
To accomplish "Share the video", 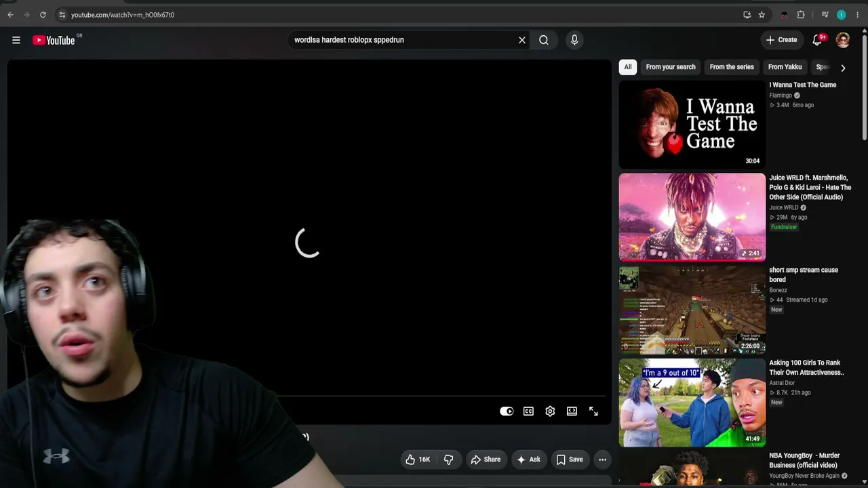I will [486, 460].
